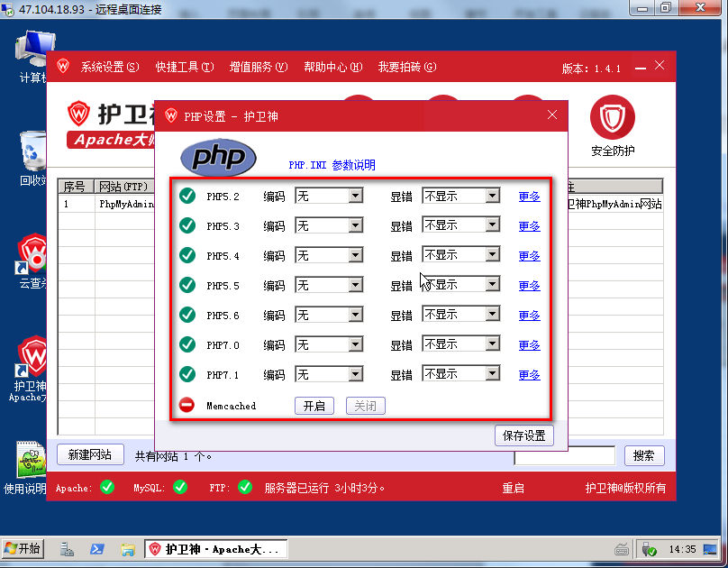Open the PHP7.0 编码 dropdown
The height and width of the screenshot is (568, 728).
coord(329,344)
